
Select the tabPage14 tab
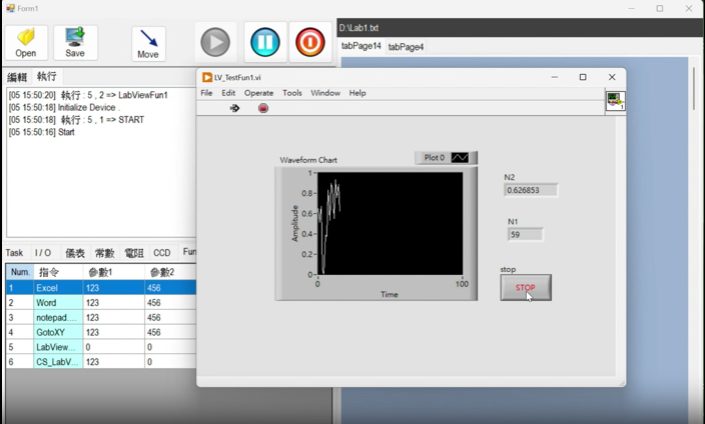(361, 46)
